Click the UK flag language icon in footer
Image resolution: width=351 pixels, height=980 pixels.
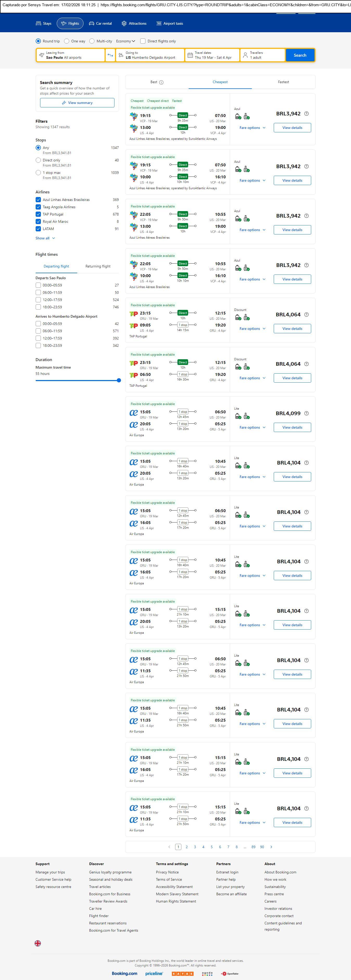(x=38, y=943)
